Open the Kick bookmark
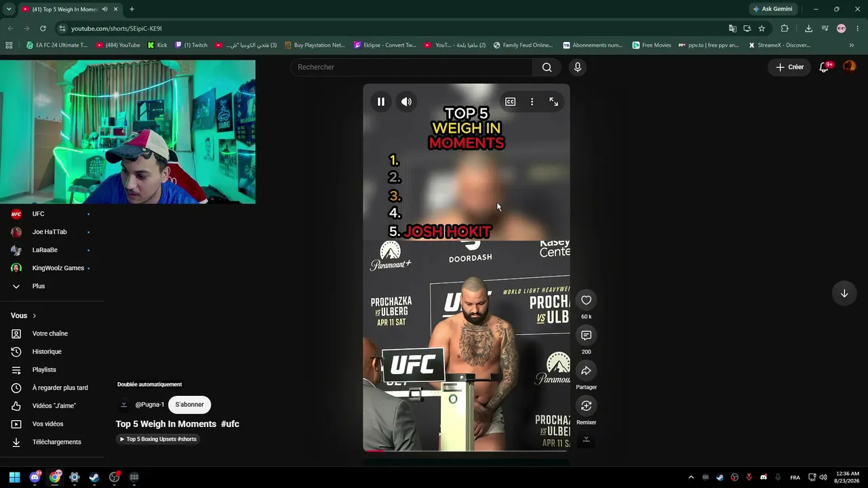This screenshot has width=868, height=488. coord(157,45)
